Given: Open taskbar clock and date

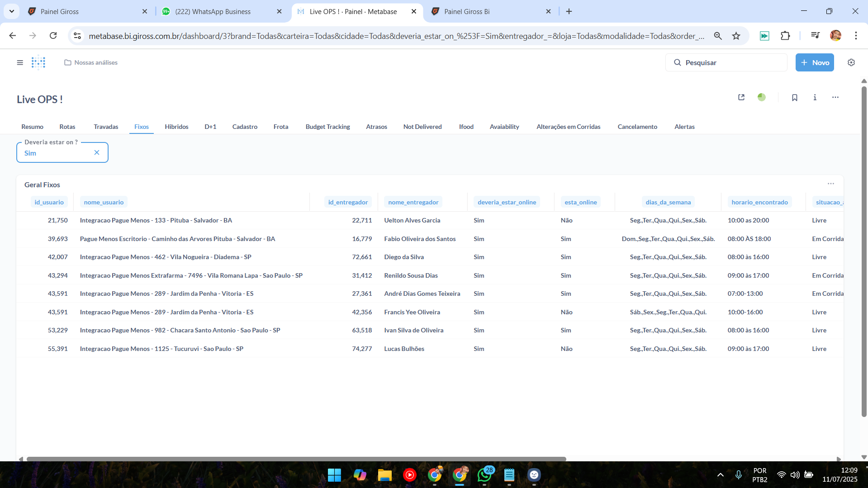Looking at the screenshot, I should point(840,475).
